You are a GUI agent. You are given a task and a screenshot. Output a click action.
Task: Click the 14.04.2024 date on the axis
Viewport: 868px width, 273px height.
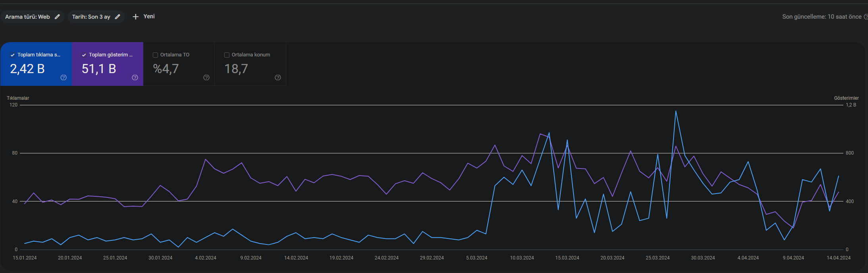click(x=839, y=258)
